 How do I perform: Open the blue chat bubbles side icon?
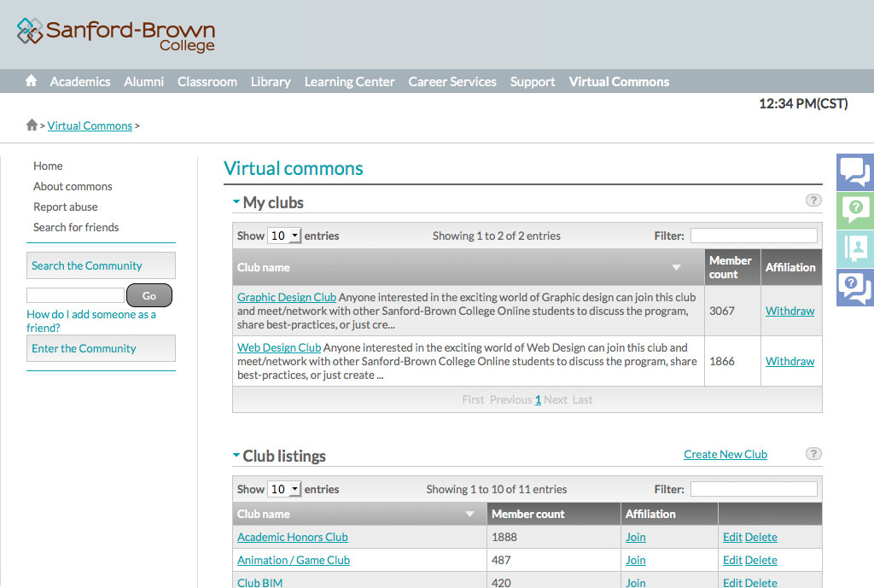pos(854,172)
